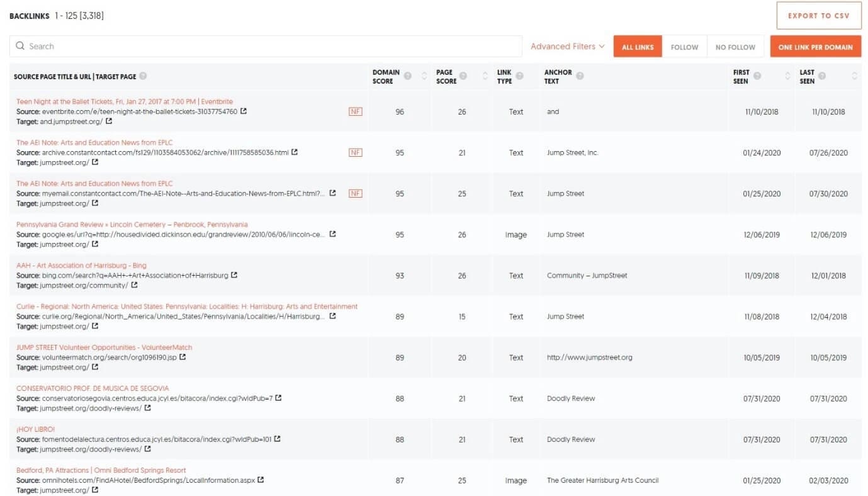Open external source link for volunteermatch.org row
Screen dimensions: 868x496
tap(183, 357)
